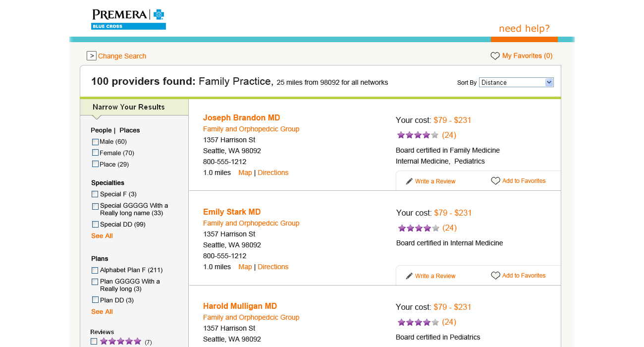
Task: Open Emily Stark MD provider profile
Action: pyautogui.click(x=232, y=212)
